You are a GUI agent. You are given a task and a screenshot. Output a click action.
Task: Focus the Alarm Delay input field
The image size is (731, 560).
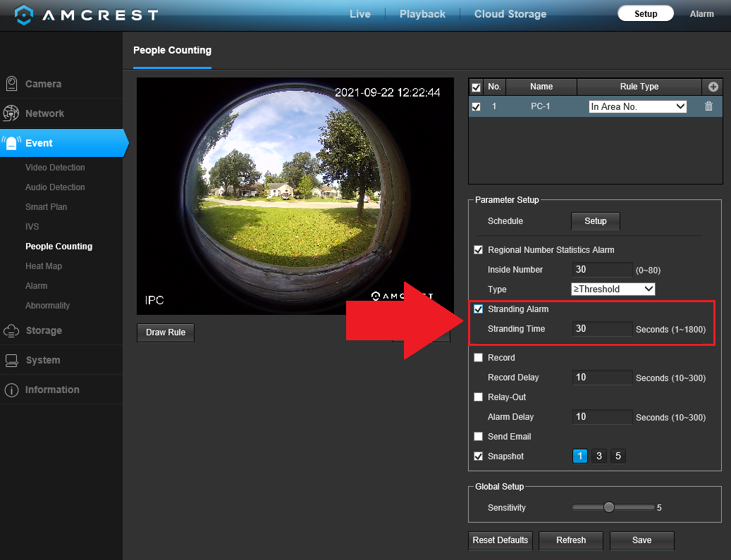(602, 417)
